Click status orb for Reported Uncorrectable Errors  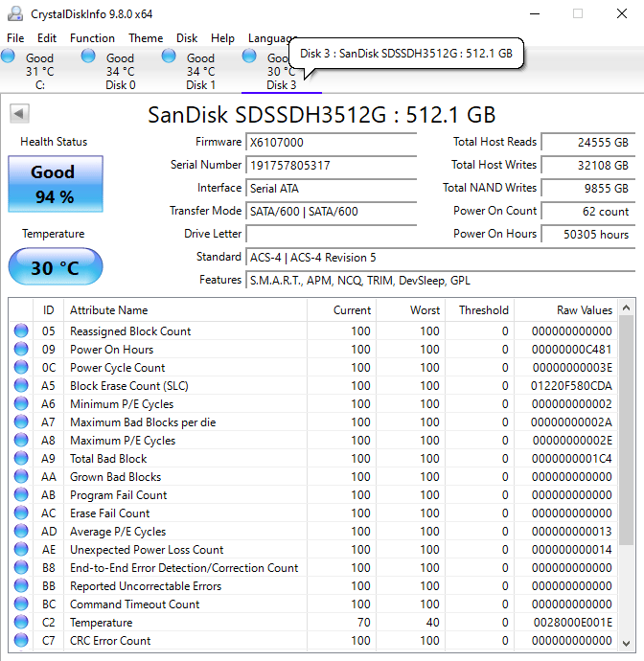[21, 585]
